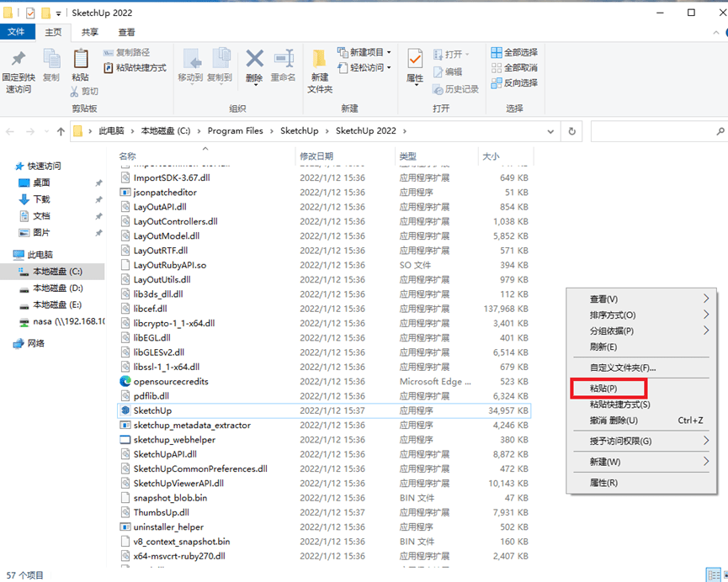Image resolution: width=728 pixels, height=582 pixels.
Task: Click Invert selection (反向选择)
Action: click(514, 83)
